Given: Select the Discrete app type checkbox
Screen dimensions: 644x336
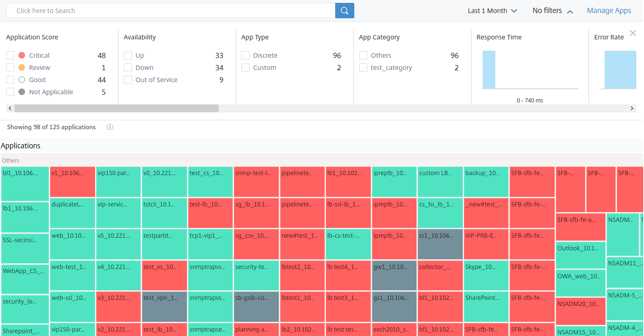Looking at the screenshot, I should coord(245,55).
